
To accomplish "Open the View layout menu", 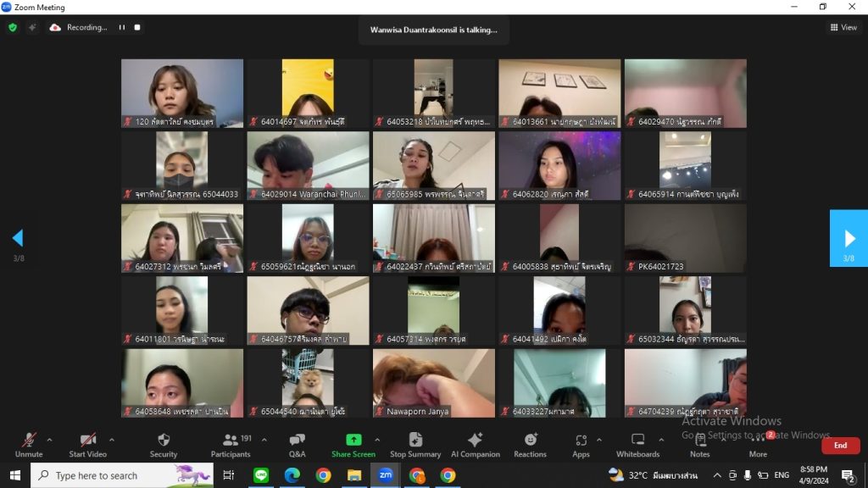I will pyautogui.click(x=843, y=27).
